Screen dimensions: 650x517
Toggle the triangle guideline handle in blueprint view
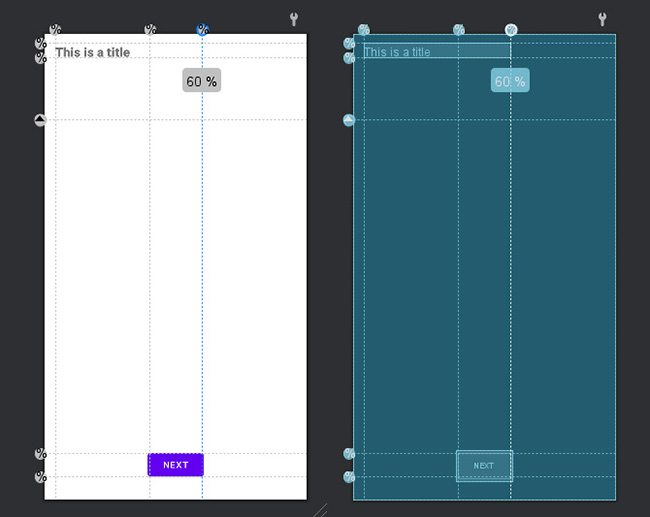pyautogui.click(x=349, y=120)
